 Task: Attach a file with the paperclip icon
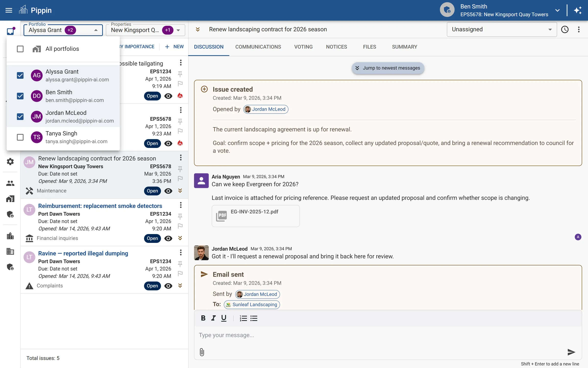(x=202, y=352)
